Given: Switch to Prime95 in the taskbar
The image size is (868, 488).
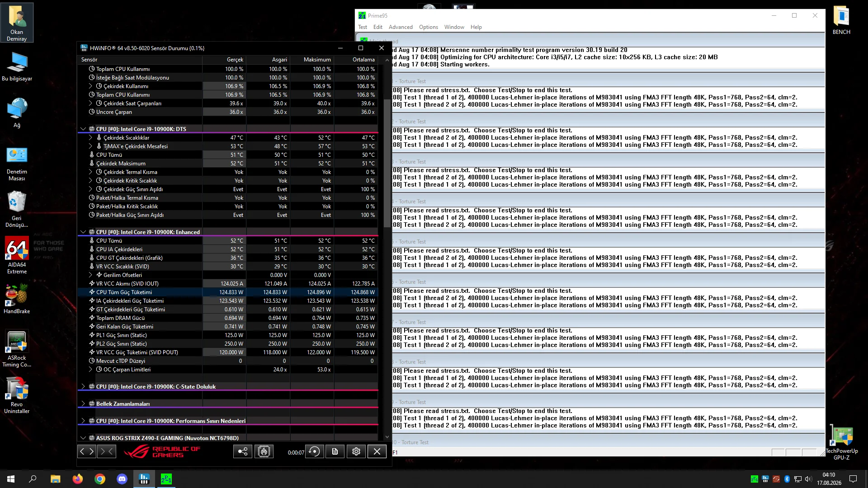Looking at the screenshot, I should pyautogui.click(x=166, y=479).
